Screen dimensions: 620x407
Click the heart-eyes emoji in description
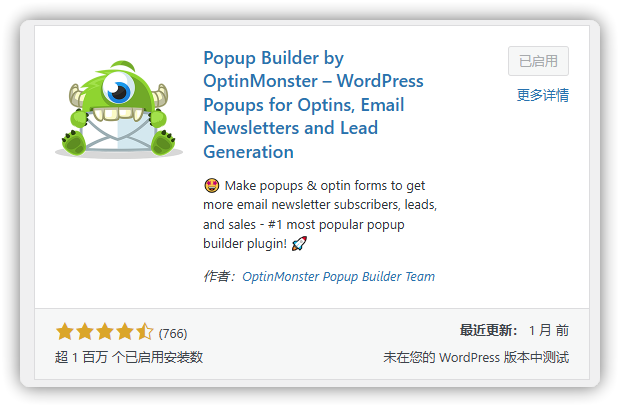point(212,185)
